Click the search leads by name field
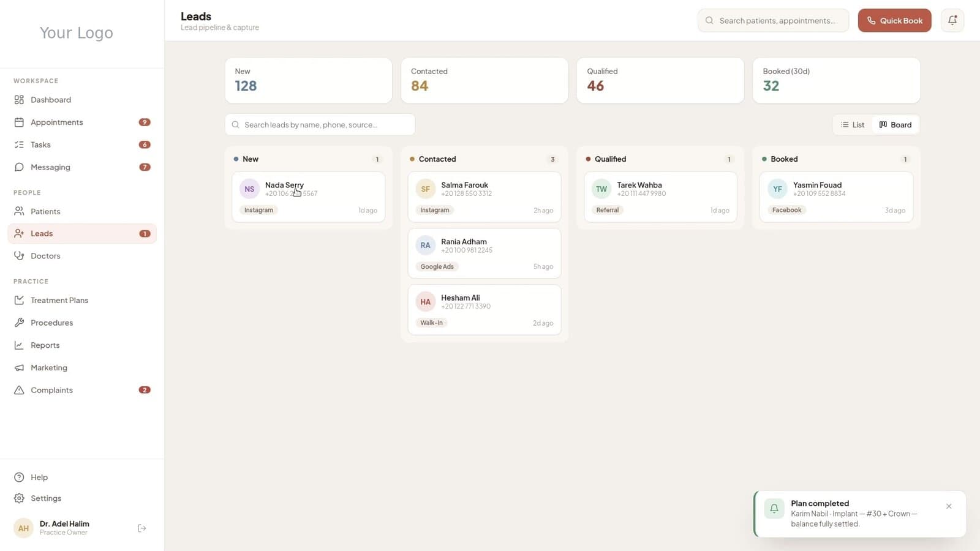Image resolution: width=980 pixels, height=551 pixels. click(320, 125)
